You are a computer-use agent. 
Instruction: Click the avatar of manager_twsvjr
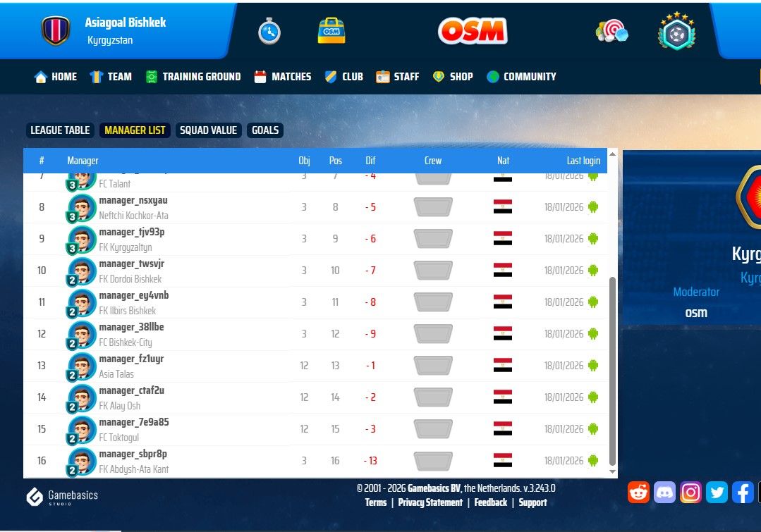tap(82, 271)
